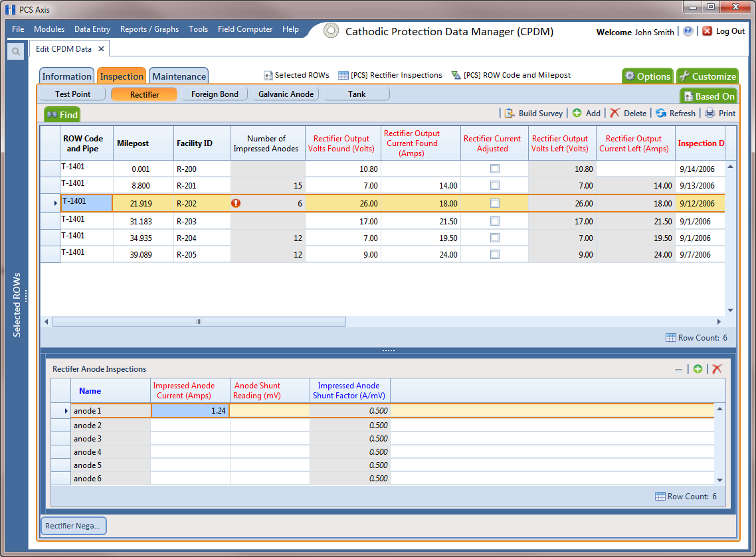Screen dimensions: 756x557
Task: Minimize the Rectifier Anode Inspections panel
Action: click(x=679, y=370)
